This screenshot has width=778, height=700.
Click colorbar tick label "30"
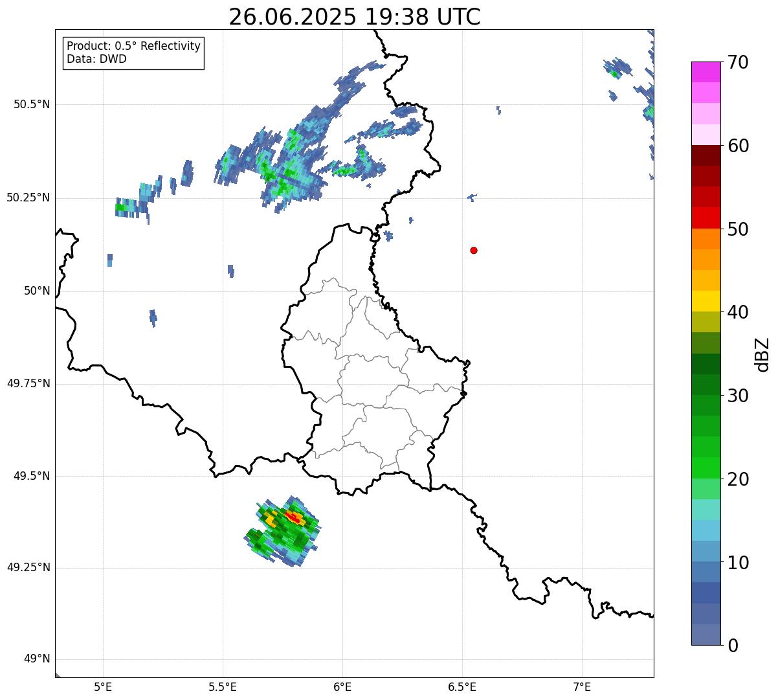pyautogui.click(x=738, y=396)
